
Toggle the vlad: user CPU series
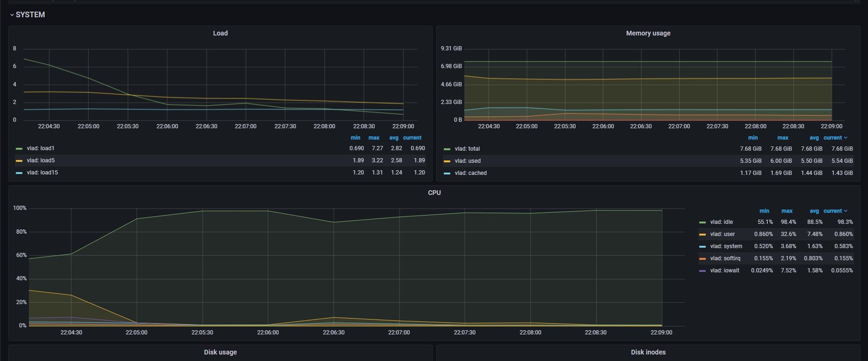723,234
